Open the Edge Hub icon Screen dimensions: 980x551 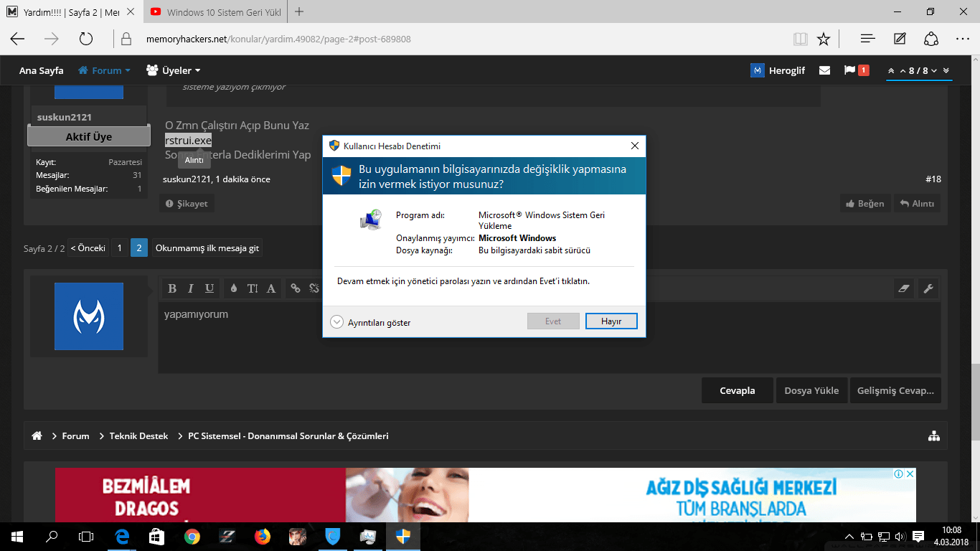867,39
